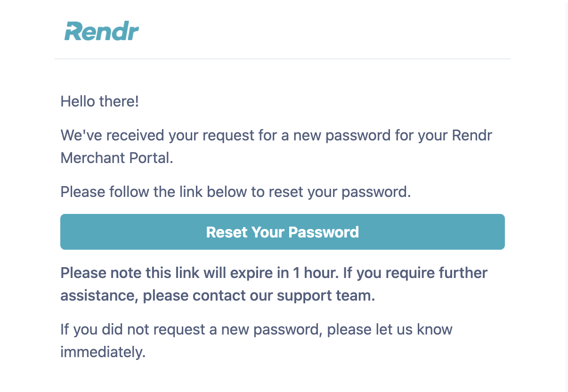Click the vertical scrollbar strip on right edge
The width and height of the screenshot is (568, 392).
pos(567,196)
